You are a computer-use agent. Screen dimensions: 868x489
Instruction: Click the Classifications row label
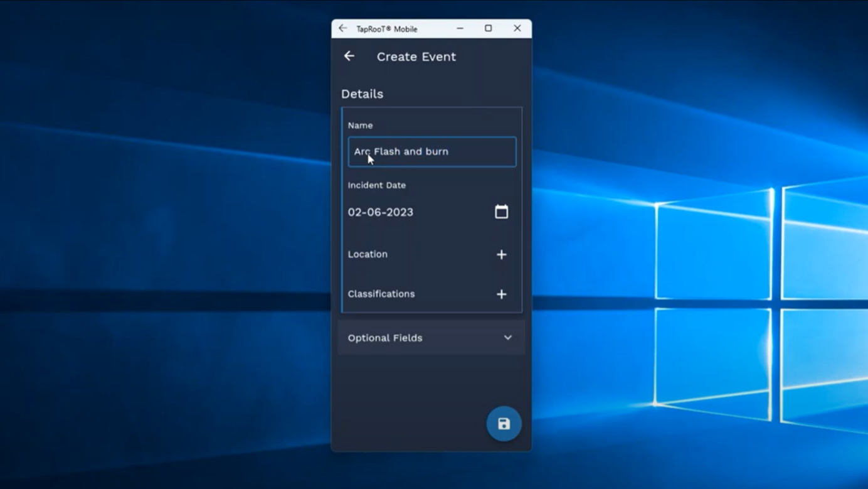(381, 294)
